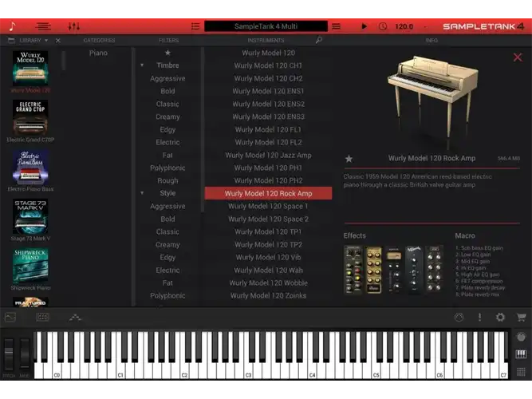Screen dimensions: 532x399
Task: Click the instruments search magnifier icon
Action: point(318,40)
